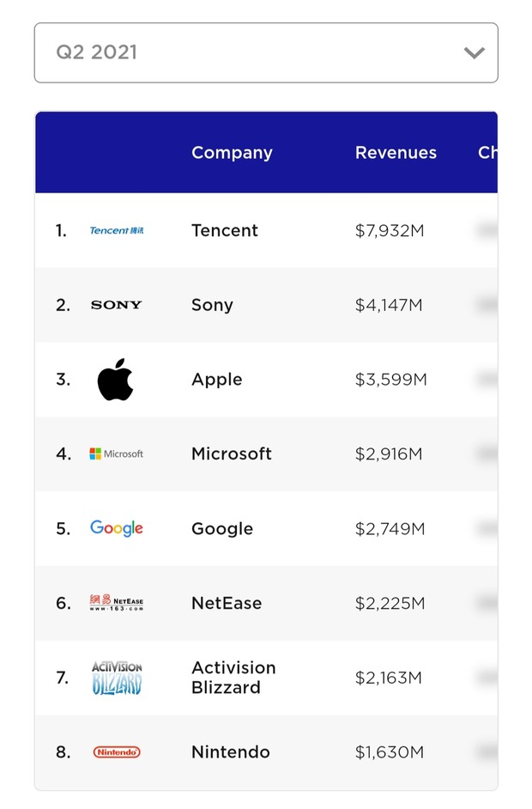This screenshot has height=809, width=532.
Task: Select the Activision Blizzard company name
Action: coord(233,678)
